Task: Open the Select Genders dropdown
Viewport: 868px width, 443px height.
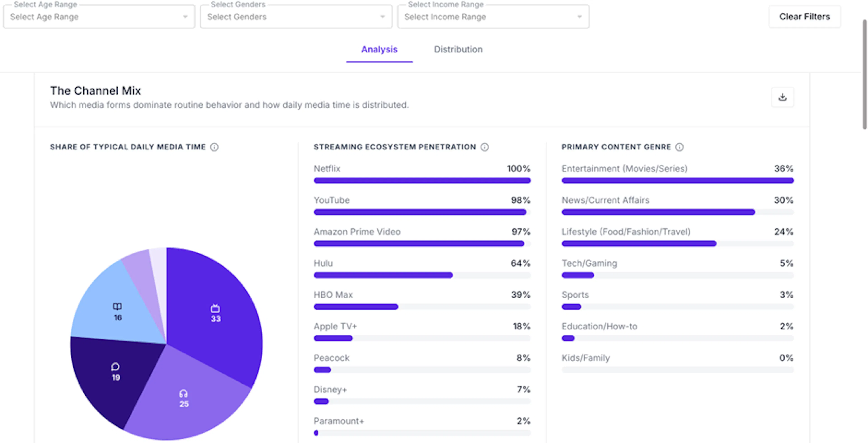Action: click(x=296, y=17)
